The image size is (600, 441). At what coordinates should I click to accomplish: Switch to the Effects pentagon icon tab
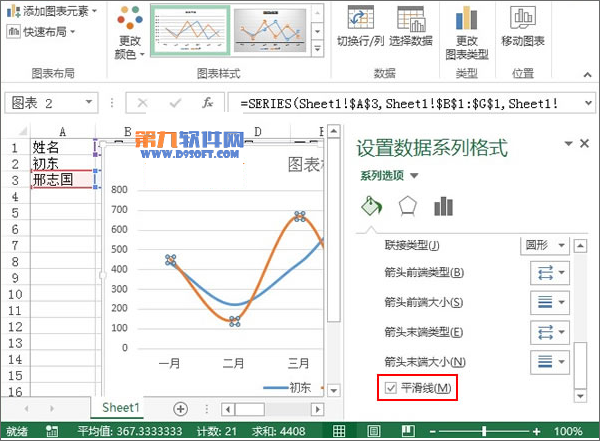point(407,206)
